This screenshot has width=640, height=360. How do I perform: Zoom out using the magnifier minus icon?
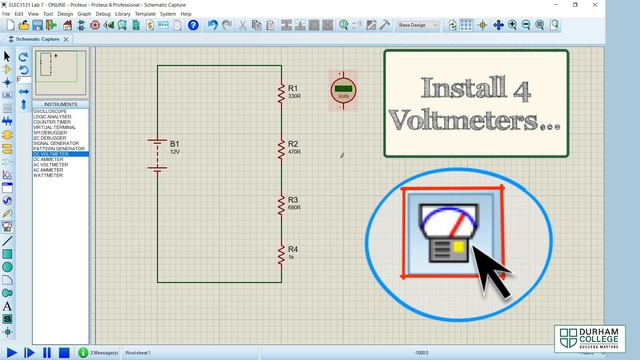[x=526, y=25]
